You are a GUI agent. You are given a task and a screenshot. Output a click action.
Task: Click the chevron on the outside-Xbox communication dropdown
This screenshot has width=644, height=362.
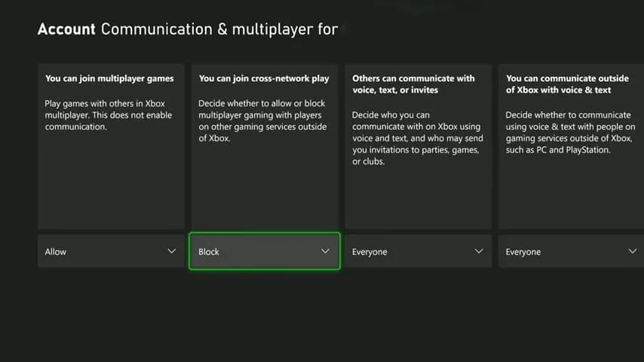pyautogui.click(x=632, y=251)
